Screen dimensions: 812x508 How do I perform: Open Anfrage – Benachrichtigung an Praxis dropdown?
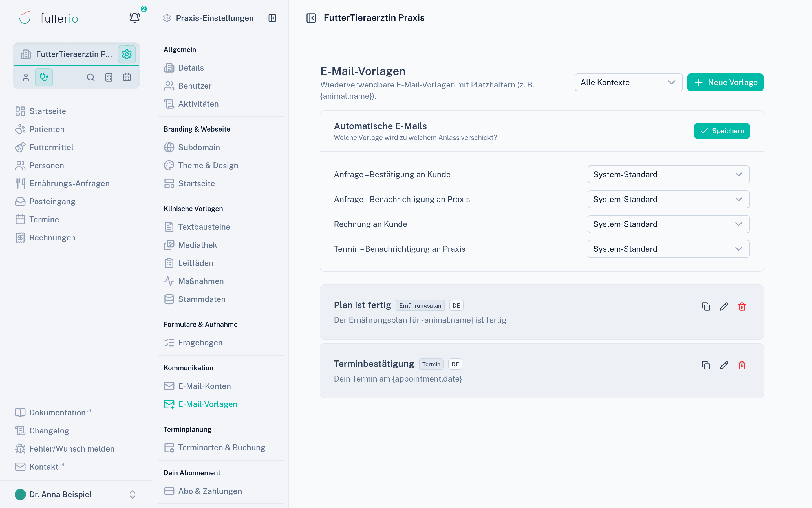coord(668,199)
